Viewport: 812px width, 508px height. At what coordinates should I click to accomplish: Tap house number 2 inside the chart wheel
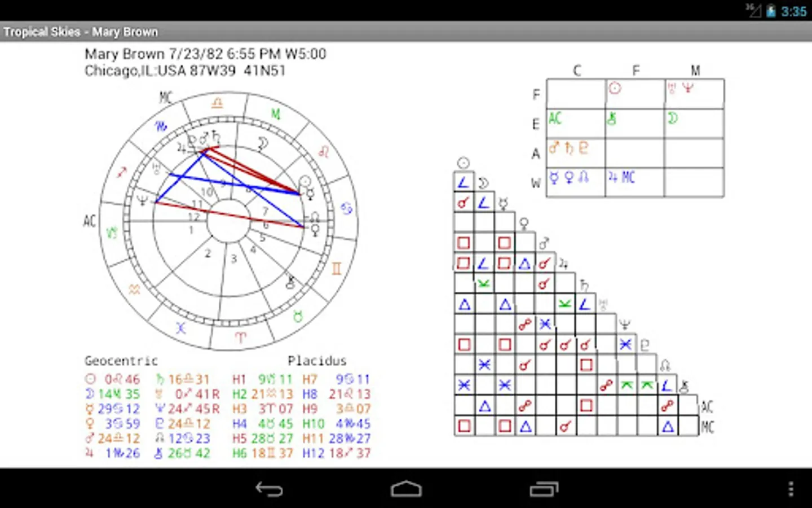[208, 253]
